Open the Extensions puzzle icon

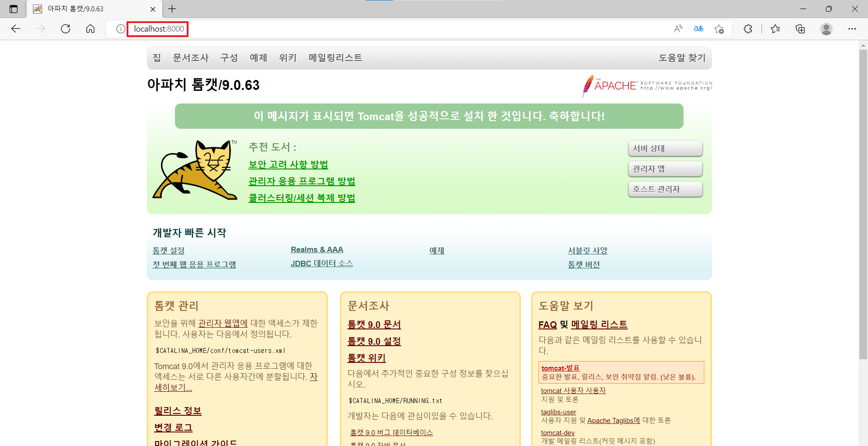coord(748,29)
